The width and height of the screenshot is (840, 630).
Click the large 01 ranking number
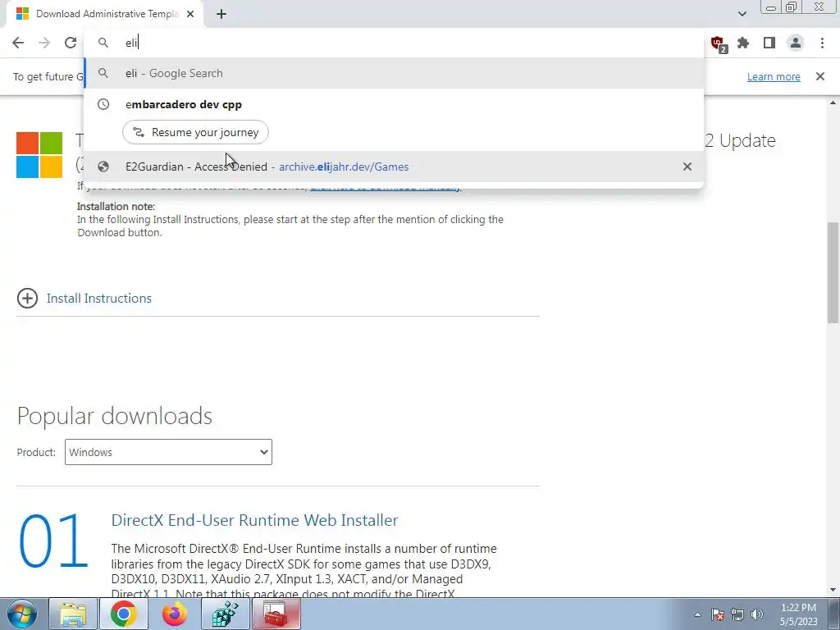pos(53,541)
